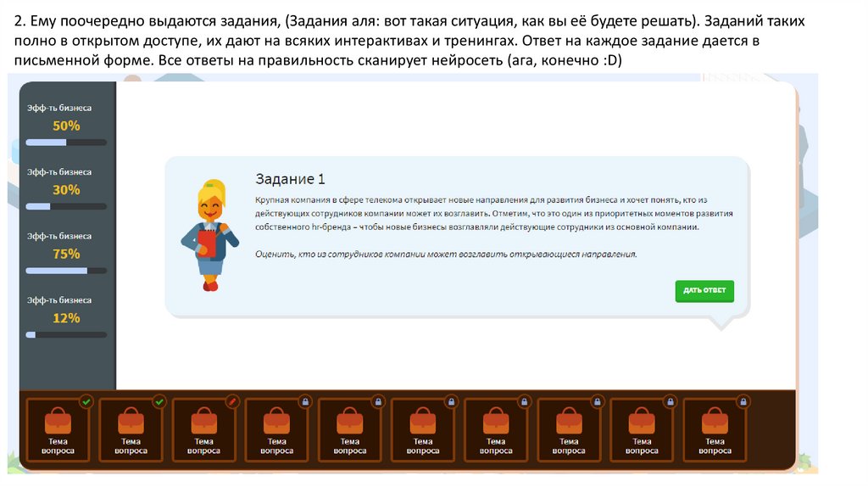Click the blonde character avatar beside Задание 1
Viewport: 868px width, 487px height.
(x=207, y=235)
